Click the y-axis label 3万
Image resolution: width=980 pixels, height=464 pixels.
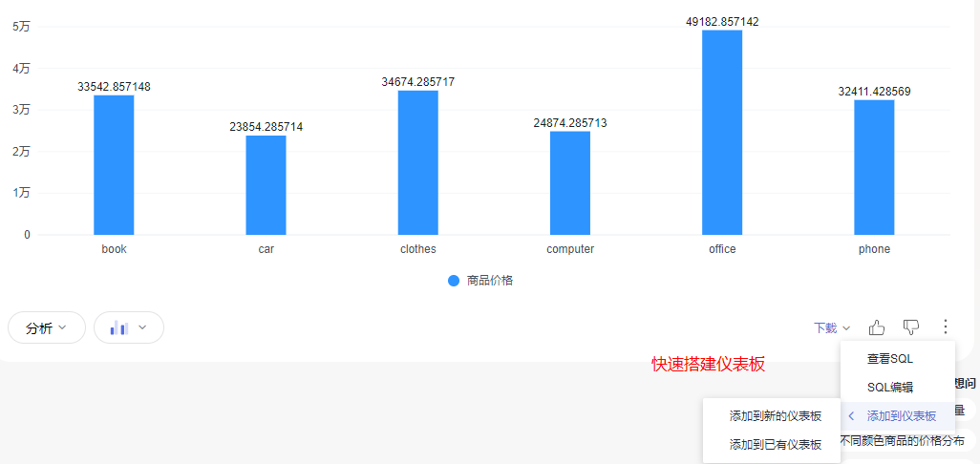21,110
